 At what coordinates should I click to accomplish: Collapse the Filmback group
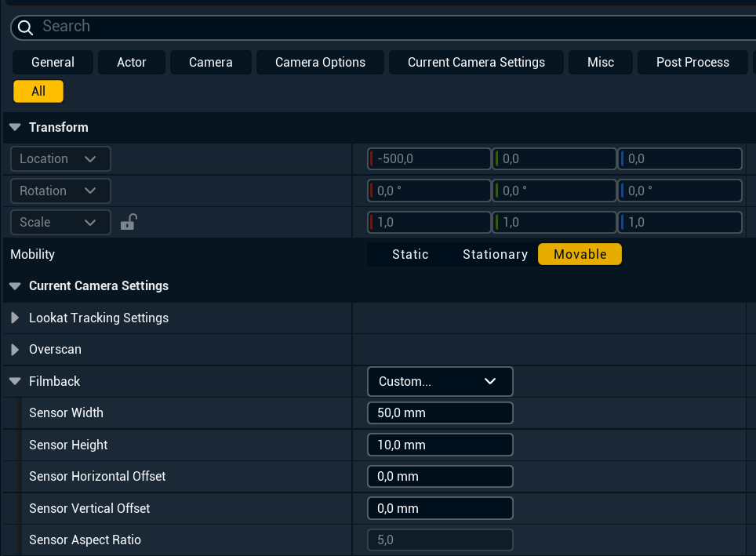point(15,381)
